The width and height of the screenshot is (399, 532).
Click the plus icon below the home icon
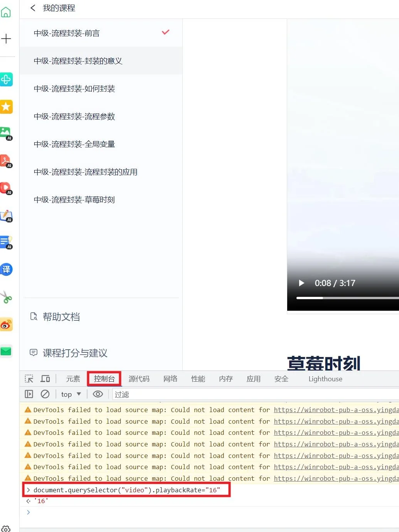pos(7,38)
